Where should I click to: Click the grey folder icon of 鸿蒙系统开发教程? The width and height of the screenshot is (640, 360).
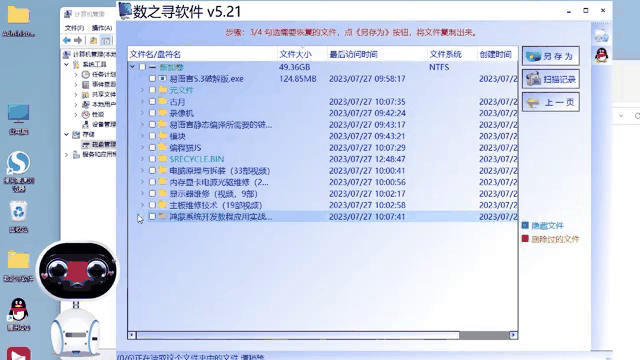coord(162,216)
